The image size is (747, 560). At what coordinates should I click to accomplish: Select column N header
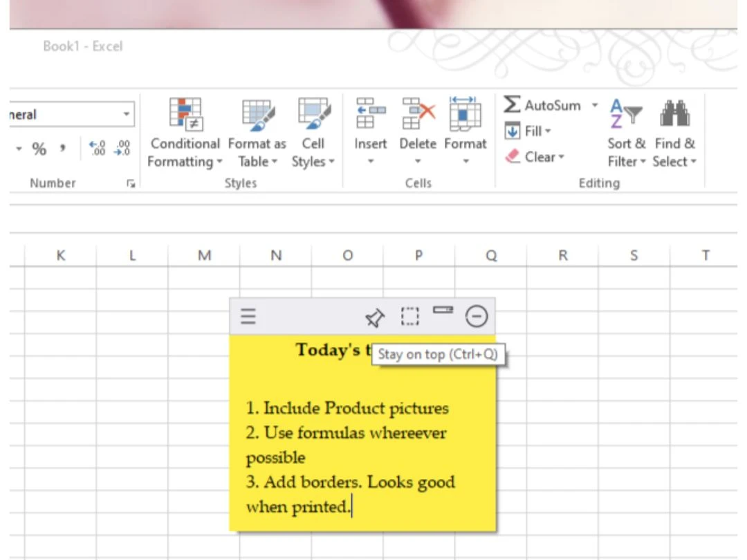coord(276,256)
